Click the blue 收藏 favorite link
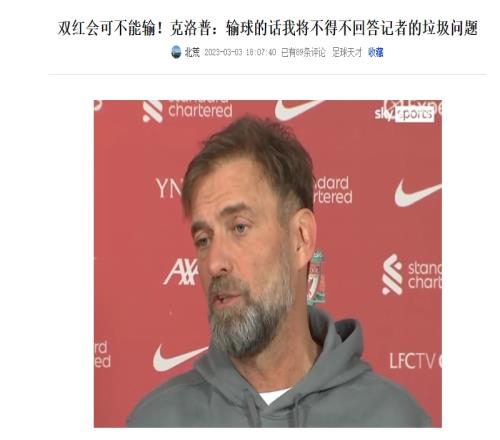The height and width of the screenshot is (440, 500). (x=376, y=52)
